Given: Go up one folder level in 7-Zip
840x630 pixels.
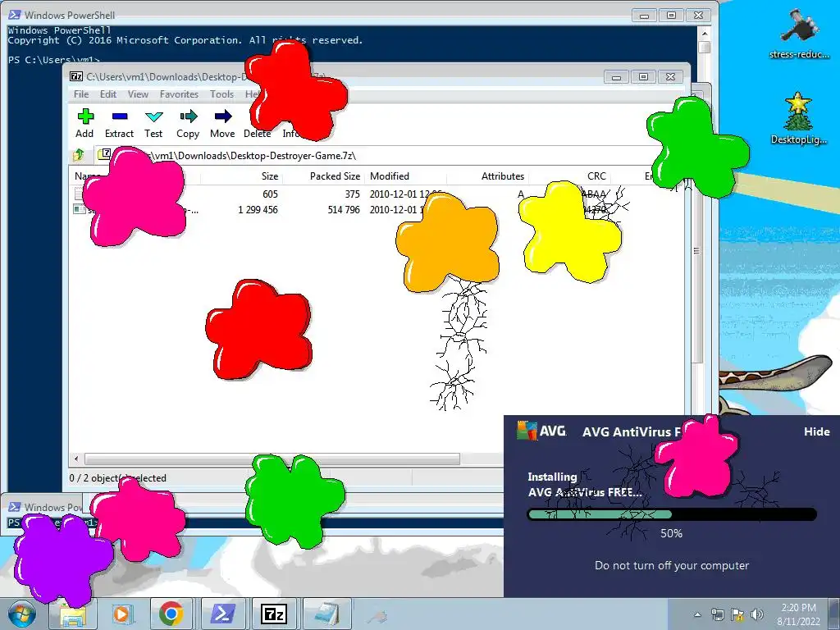Looking at the screenshot, I should tap(79, 155).
